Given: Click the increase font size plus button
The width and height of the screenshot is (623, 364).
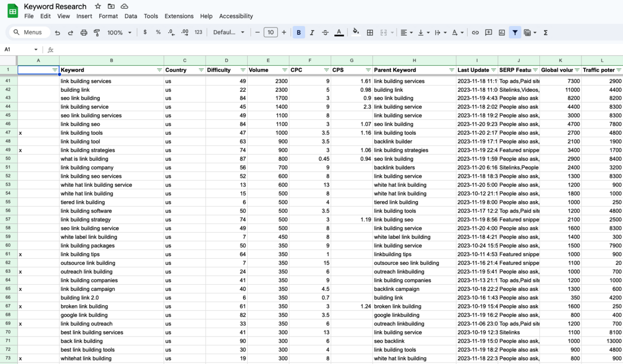Looking at the screenshot, I should pos(284,33).
